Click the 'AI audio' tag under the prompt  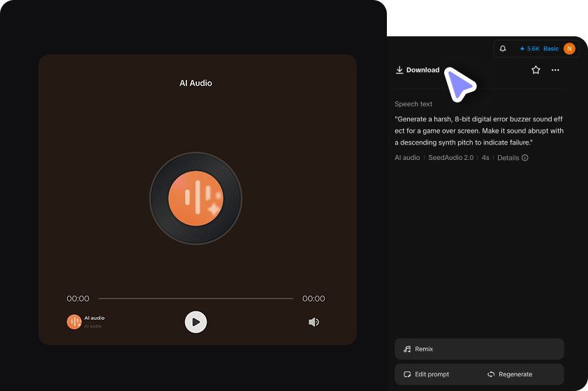pyautogui.click(x=407, y=158)
